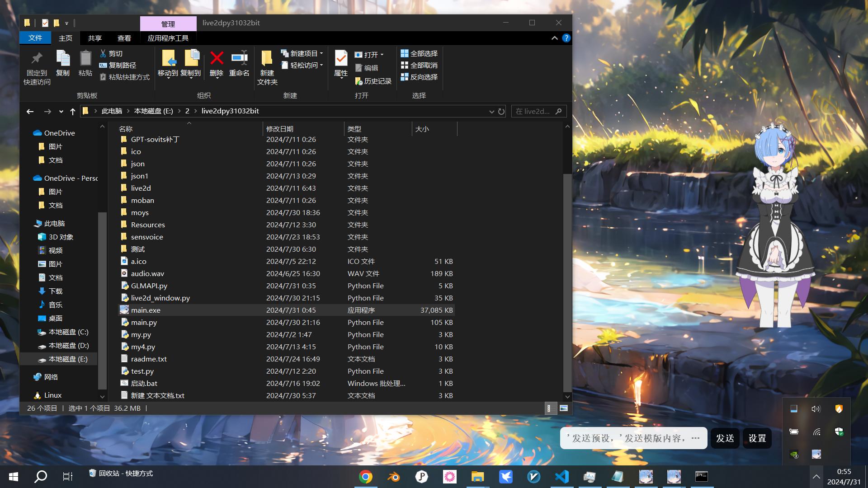Open the recent locations dropdown arrow
The width and height of the screenshot is (868, 488).
coord(61,111)
